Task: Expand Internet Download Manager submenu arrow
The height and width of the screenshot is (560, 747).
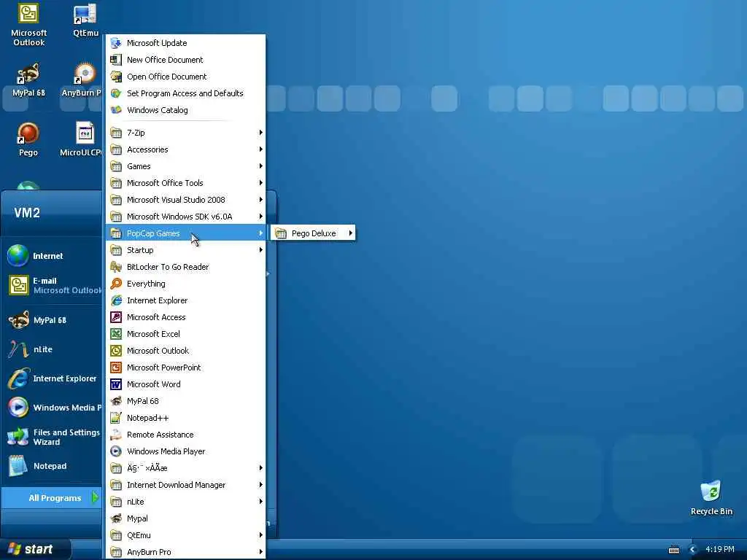Action: (x=260, y=485)
